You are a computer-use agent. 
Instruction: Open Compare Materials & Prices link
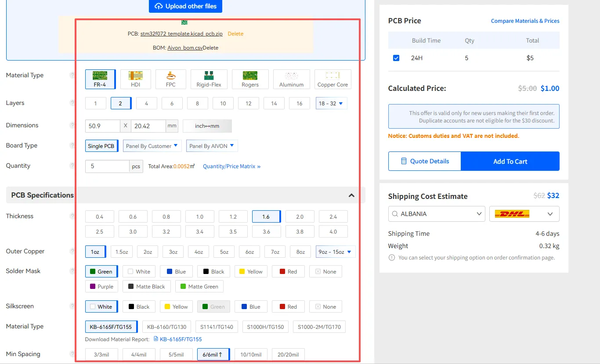(525, 21)
